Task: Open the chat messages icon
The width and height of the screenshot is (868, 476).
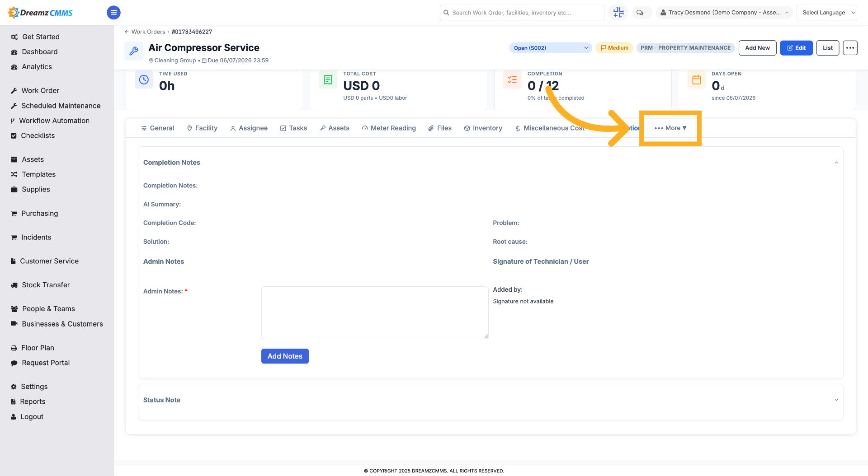Action: click(640, 13)
